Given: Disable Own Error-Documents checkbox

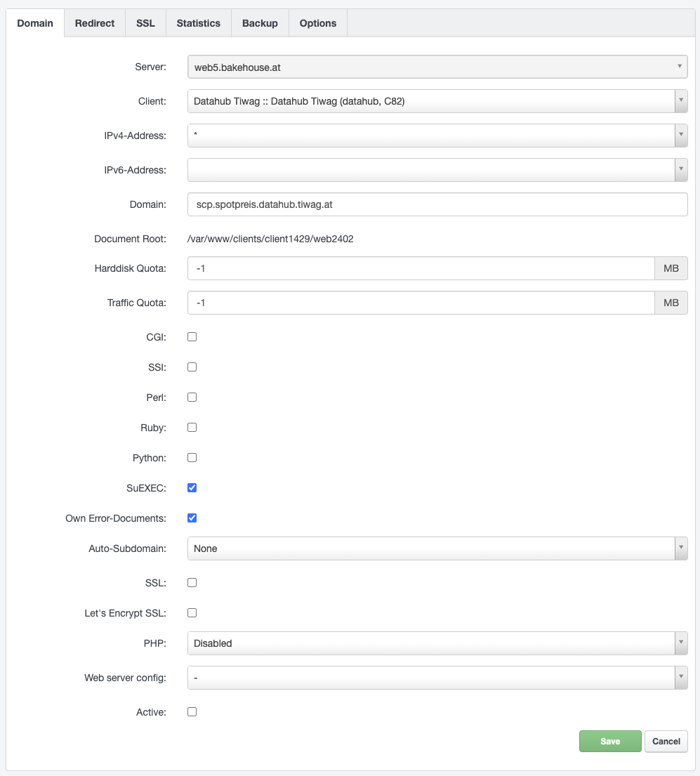Looking at the screenshot, I should tap(192, 518).
